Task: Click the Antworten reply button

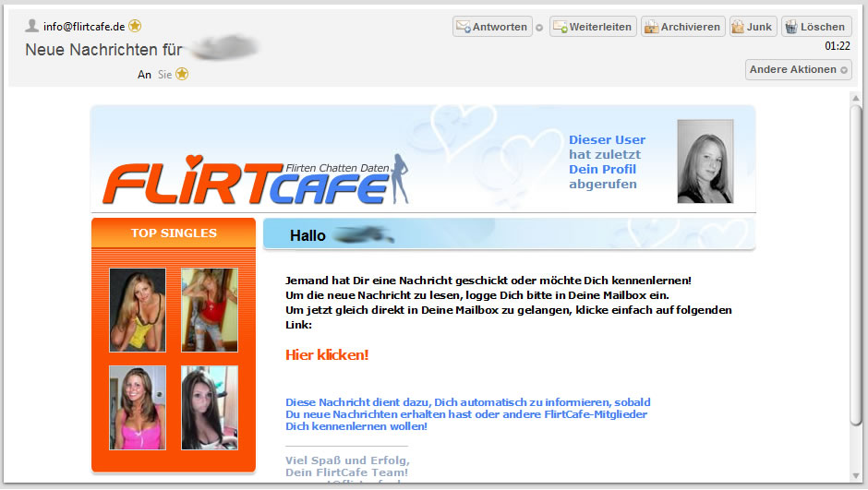Action: pos(492,27)
